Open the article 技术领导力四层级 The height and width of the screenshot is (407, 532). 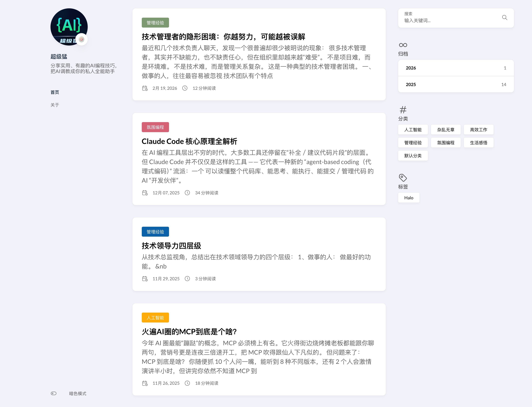click(171, 245)
